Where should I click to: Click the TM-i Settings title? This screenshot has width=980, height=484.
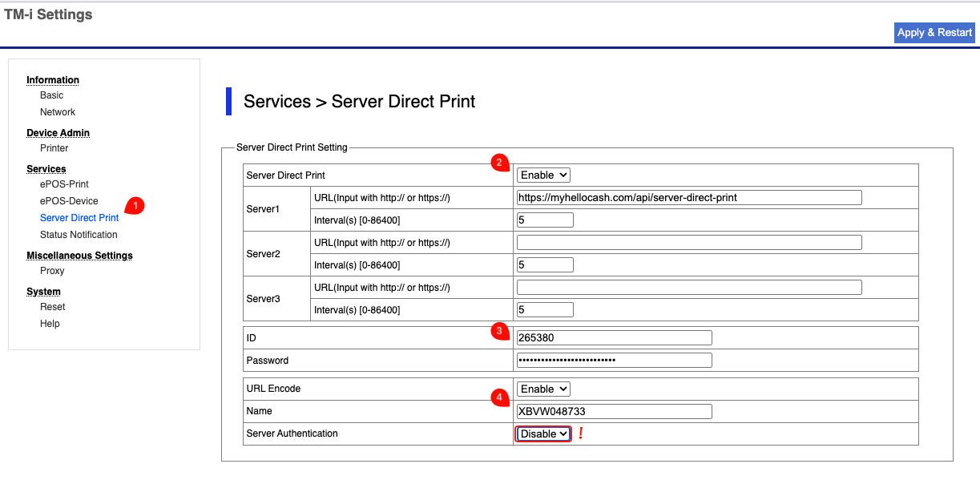(x=48, y=14)
